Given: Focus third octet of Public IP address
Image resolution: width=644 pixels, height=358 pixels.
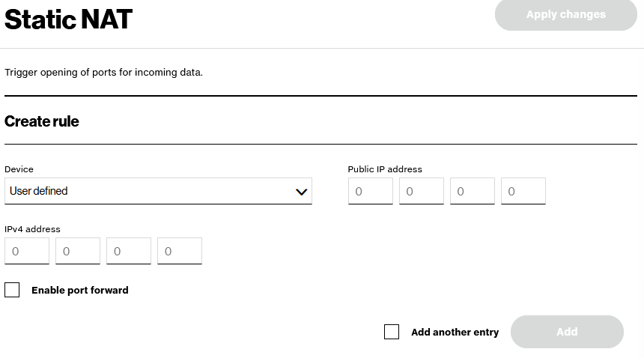Looking at the screenshot, I should [473, 191].
